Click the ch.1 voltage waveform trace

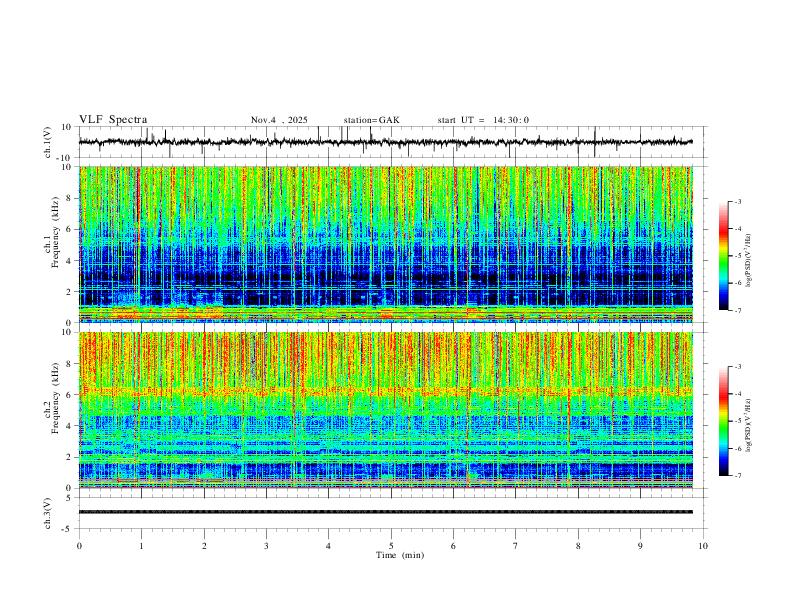point(385,142)
